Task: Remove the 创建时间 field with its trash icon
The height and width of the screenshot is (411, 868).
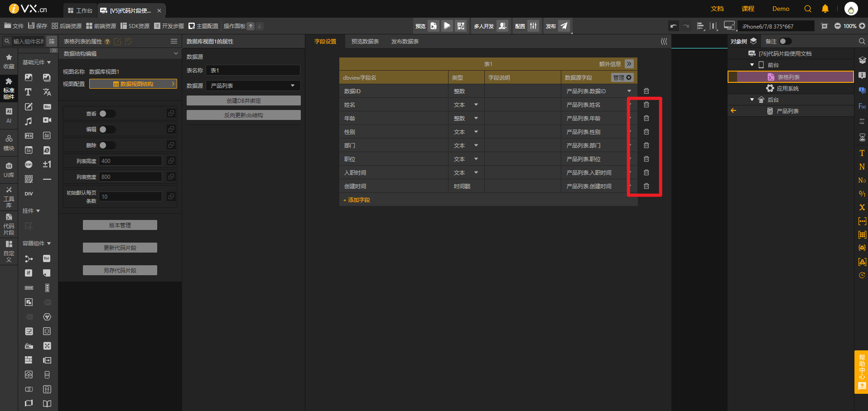Action: pyautogui.click(x=646, y=186)
